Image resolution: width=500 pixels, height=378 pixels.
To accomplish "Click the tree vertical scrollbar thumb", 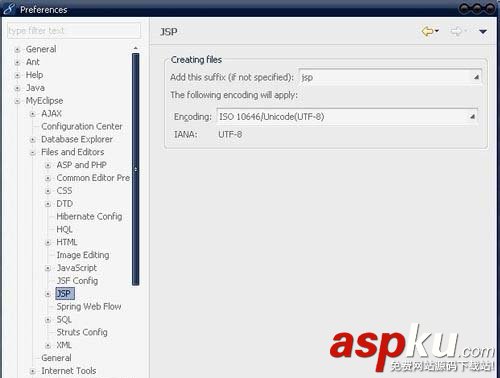I will coord(136,169).
